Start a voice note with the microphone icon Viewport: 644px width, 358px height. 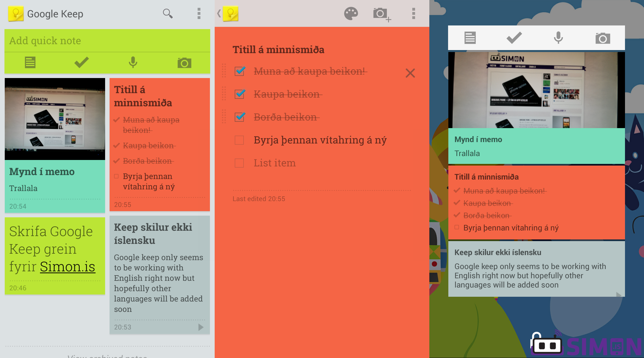tap(133, 62)
